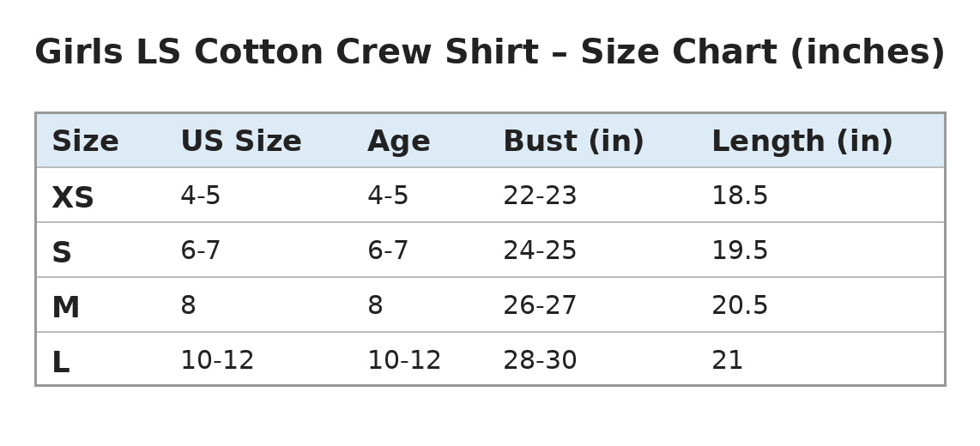The height and width of the screenshot is (446, 980).
Task: Select the M size row label
Action: click(x=65, y=308)
